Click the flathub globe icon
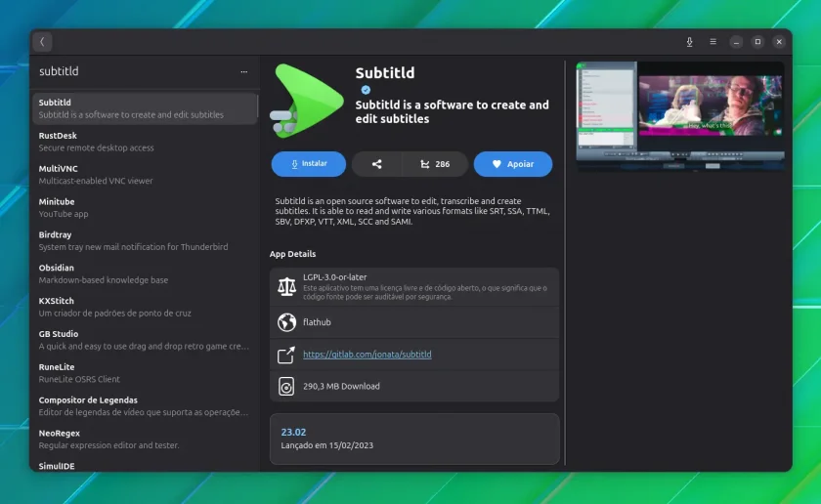This screenshot has width=821, height=504. [x=286, y=322]
